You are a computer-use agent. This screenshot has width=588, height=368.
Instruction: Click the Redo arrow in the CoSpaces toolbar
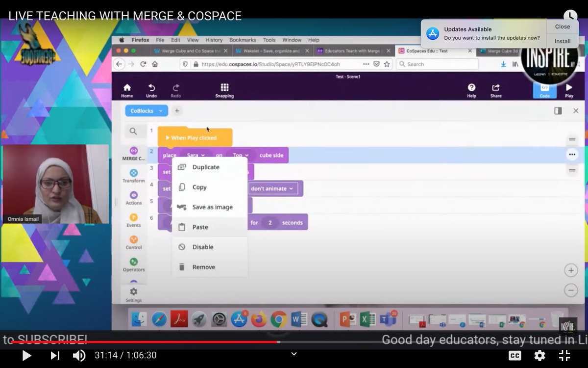175,90
